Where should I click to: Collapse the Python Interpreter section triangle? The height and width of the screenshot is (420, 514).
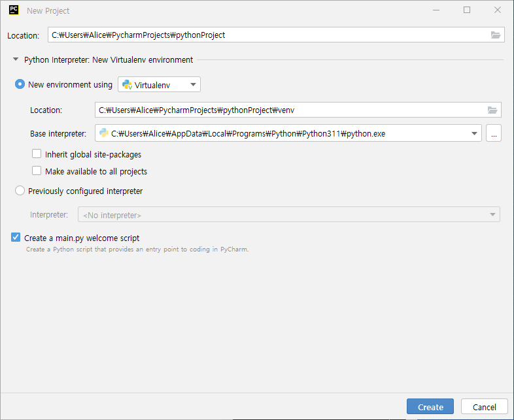(x=16, y=59)
